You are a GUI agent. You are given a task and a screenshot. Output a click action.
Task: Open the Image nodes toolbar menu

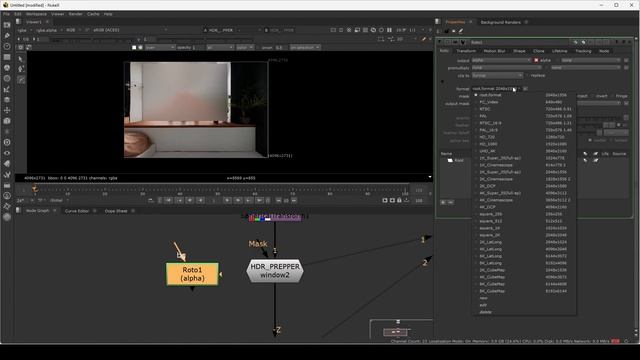coord(7,25)
